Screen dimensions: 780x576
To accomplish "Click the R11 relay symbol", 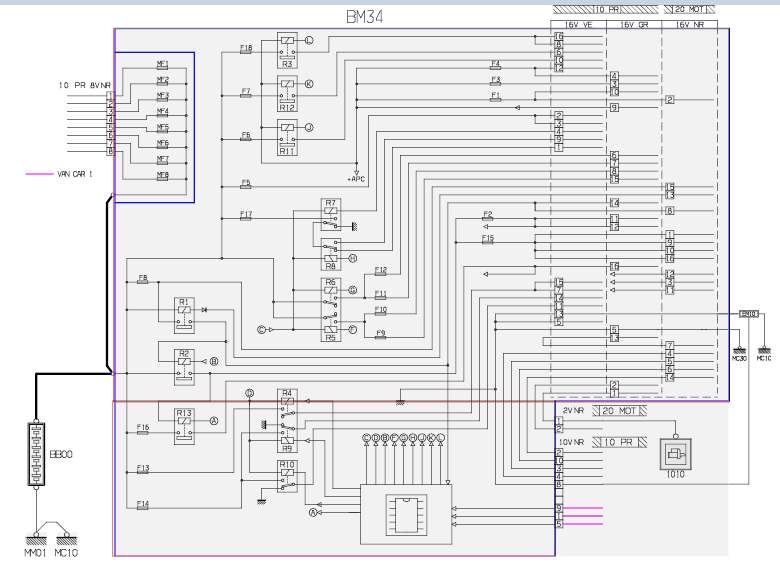I will click(x=287, y=133).
